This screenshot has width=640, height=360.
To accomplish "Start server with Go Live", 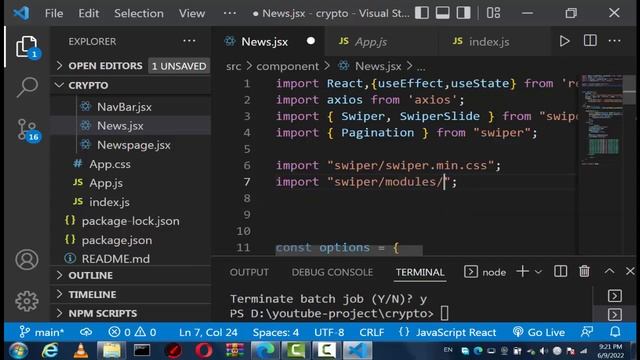I will click(x=539, y=332).
